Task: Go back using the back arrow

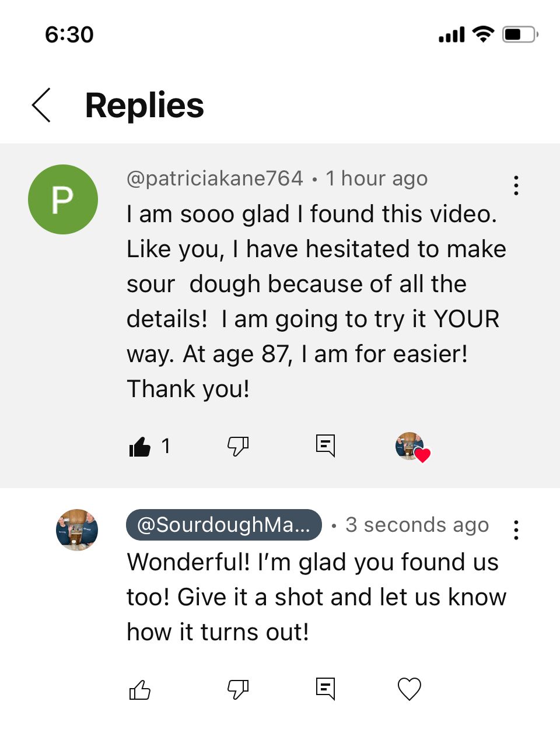Action: pos(41,106)
